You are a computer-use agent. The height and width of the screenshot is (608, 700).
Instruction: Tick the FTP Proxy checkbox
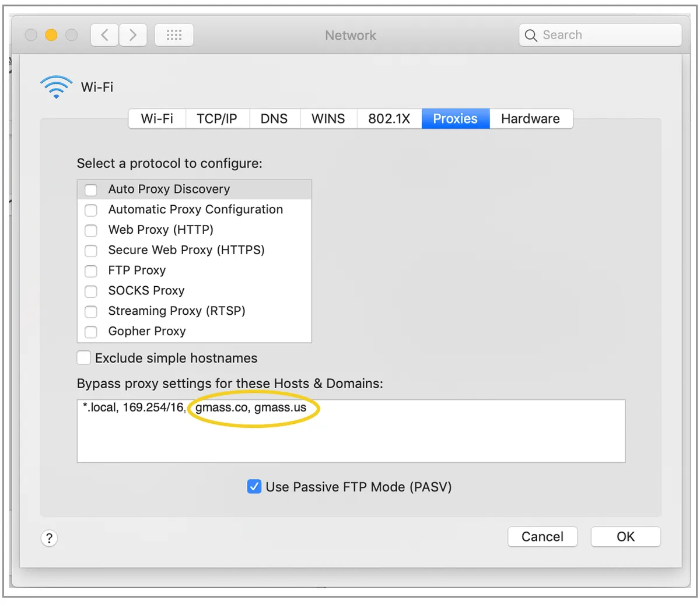91,271
